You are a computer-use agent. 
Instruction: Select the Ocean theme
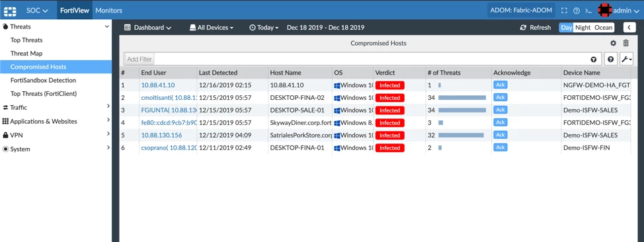tap(604, 28)
